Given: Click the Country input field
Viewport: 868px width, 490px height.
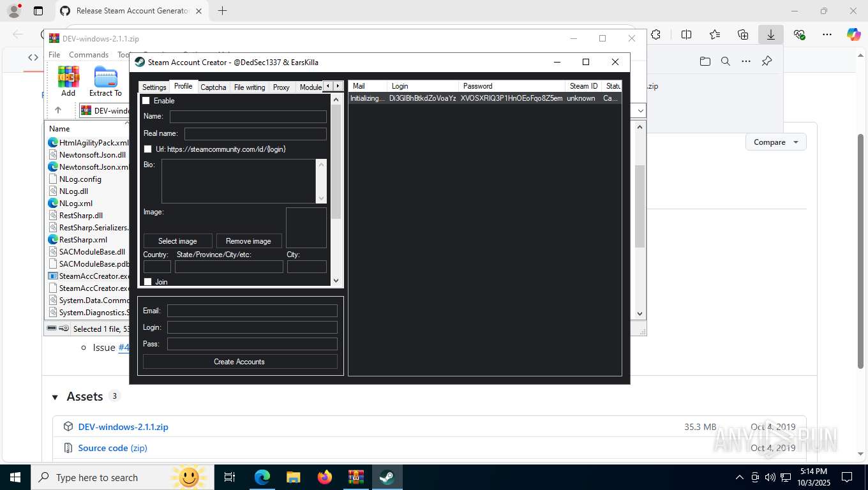Looking at the screenshot, I should (x=157, y=267).
